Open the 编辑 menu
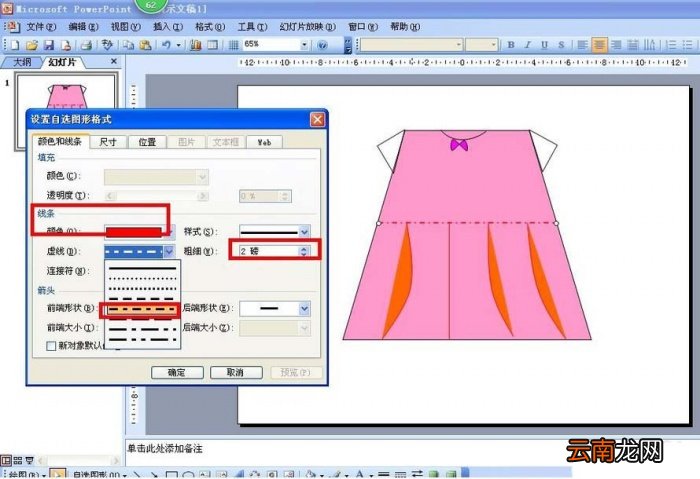The image size is (700, 479). tap(83, 27)
